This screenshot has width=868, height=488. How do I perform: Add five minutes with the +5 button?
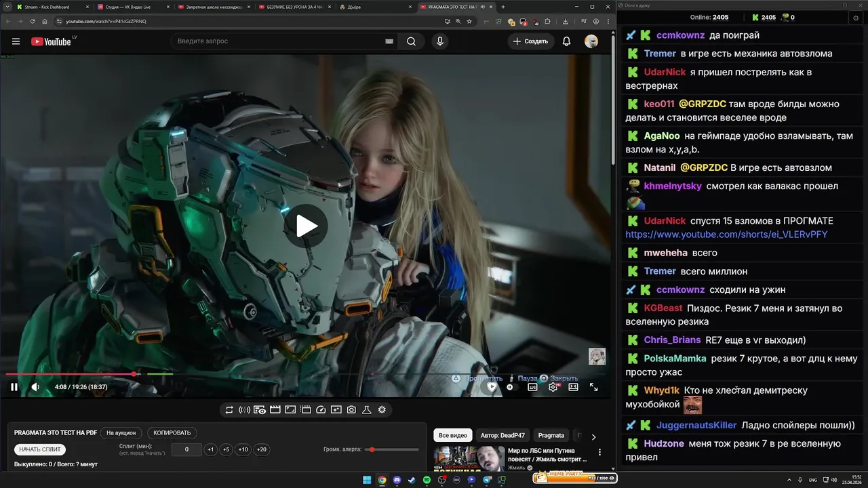click(x=226, y=449)
